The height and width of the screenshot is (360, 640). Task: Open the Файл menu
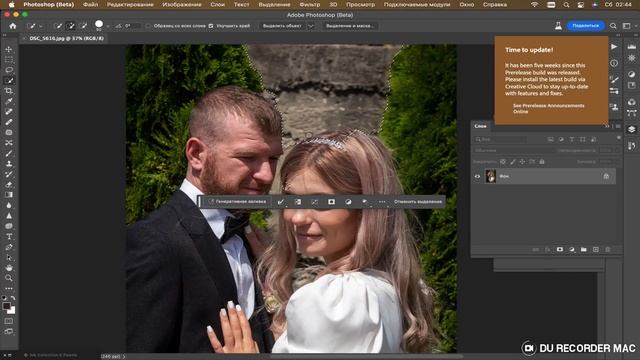pos(91,4)
